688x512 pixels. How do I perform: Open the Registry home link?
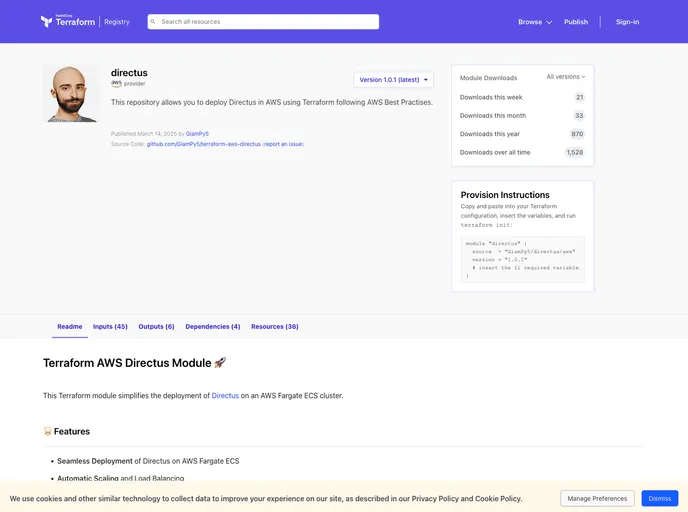point(117,22)
